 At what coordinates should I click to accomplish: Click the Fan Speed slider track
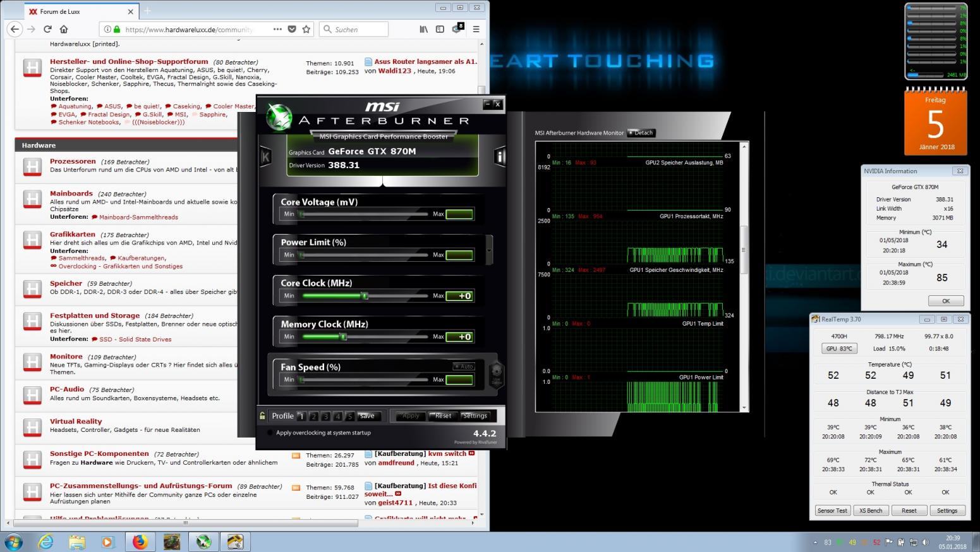point(365,380)
